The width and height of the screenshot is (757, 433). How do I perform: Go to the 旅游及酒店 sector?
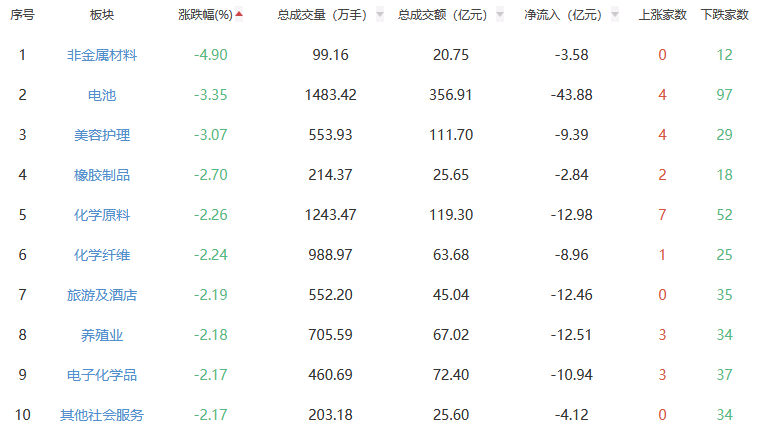tap(101, 295)
